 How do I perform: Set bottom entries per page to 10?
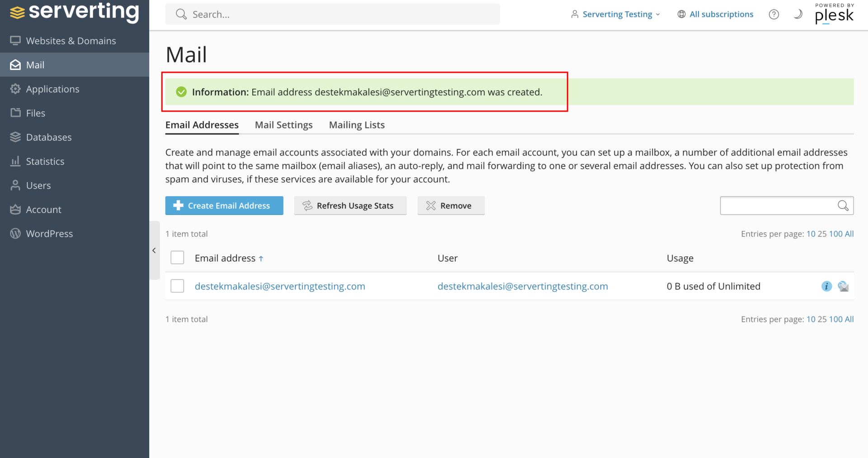point(811,319)
